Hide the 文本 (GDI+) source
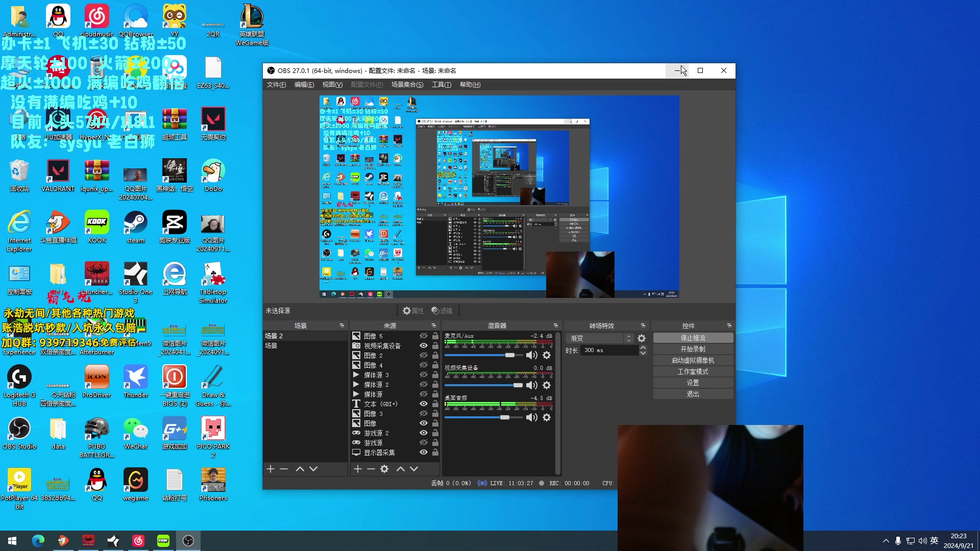This screenshot has width=980, height=551. click(423, 404)
